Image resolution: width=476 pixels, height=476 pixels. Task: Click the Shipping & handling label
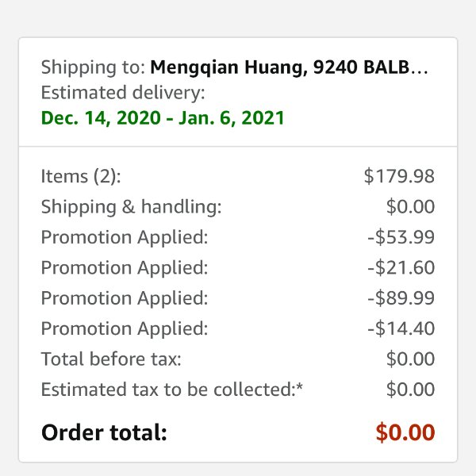[x=131, y=207]
